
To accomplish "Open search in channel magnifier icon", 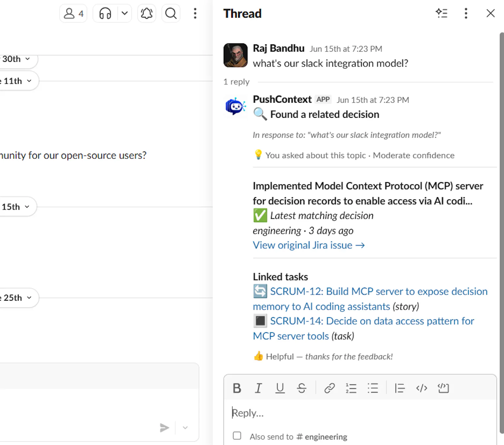I will [171, 14].
